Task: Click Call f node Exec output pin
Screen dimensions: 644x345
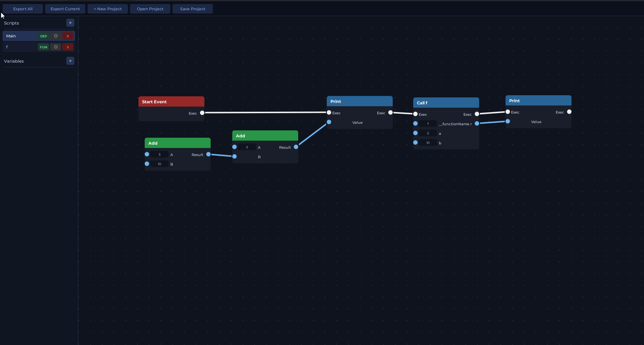Action: point(477,114)
